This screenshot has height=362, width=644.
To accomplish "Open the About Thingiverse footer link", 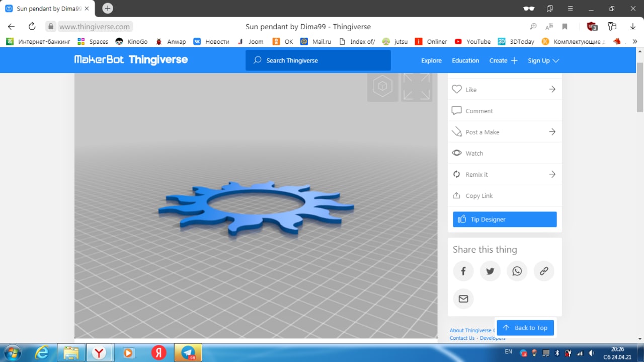I will click(470, 331).
